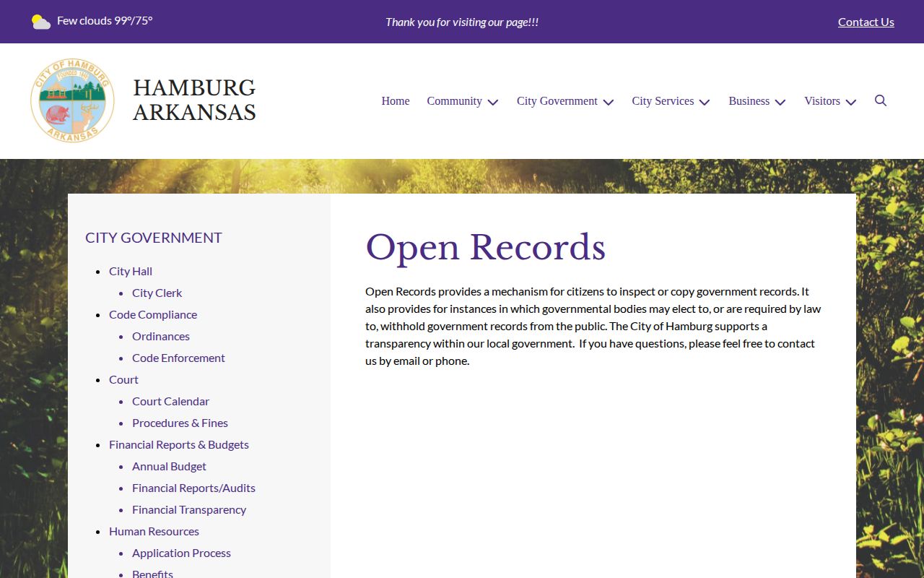
Task: Select the Court sidebar link
Action: (123, 379)
